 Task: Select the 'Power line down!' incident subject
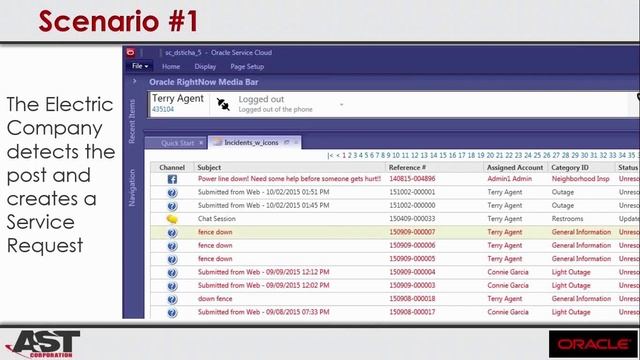[289, 179]
